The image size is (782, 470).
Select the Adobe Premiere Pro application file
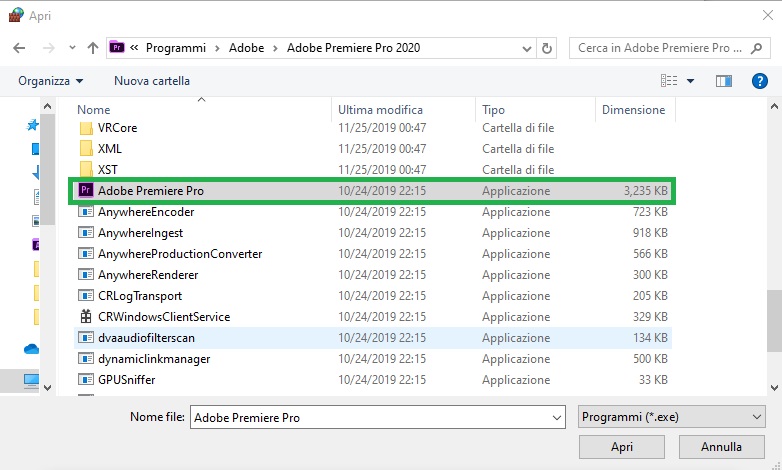pos(373,191)
